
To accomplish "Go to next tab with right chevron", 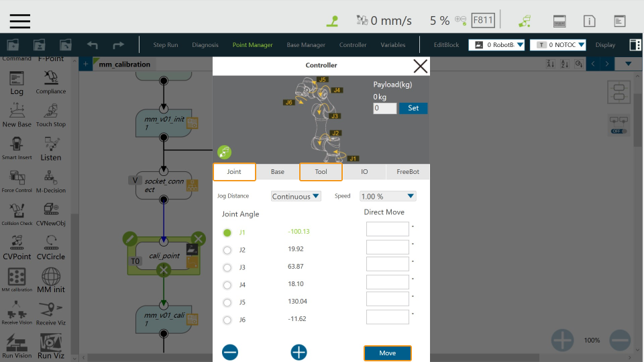I will click(x=607, y=64).
